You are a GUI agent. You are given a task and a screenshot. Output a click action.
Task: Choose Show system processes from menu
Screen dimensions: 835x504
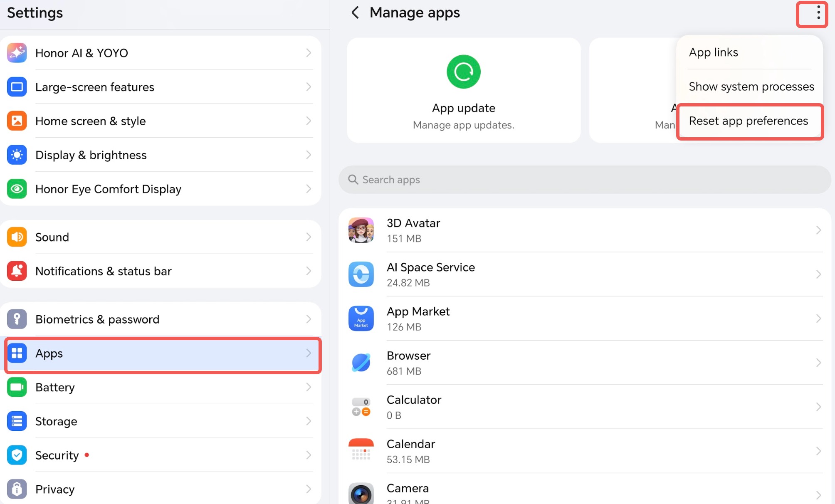tap(751, 86)
